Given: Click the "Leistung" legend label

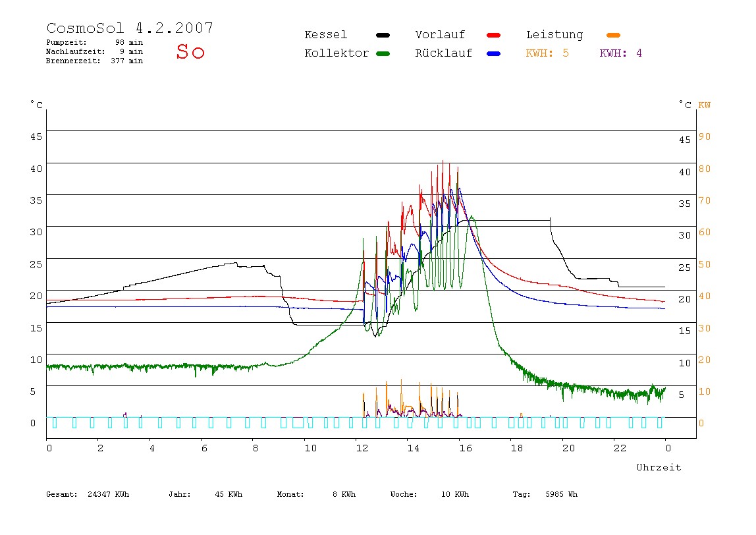Looking at the screenshot, I should click(x=554, y=35).
